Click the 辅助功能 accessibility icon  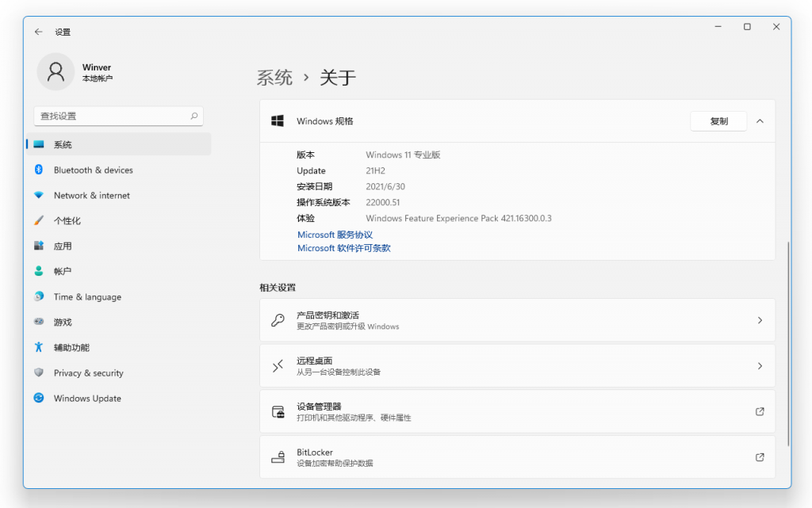pos(39,347)
